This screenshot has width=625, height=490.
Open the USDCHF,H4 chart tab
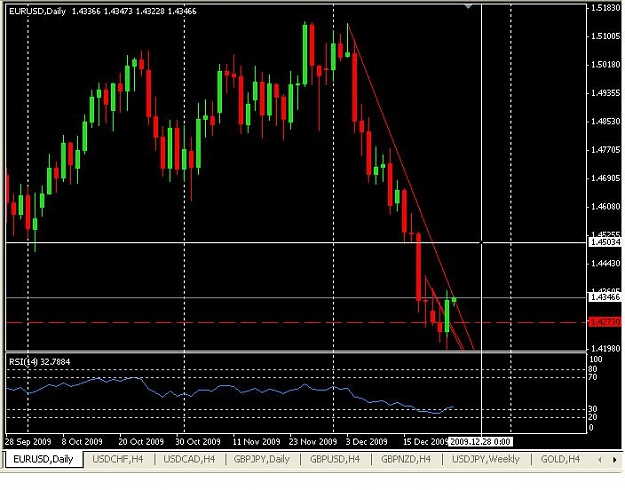point(118,459)
